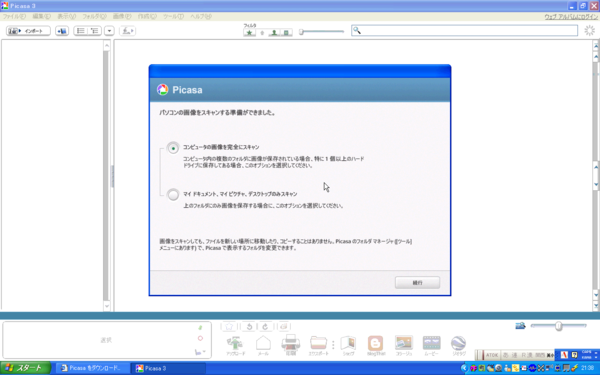Click the Mail (メール) icon

click(263, 345)
